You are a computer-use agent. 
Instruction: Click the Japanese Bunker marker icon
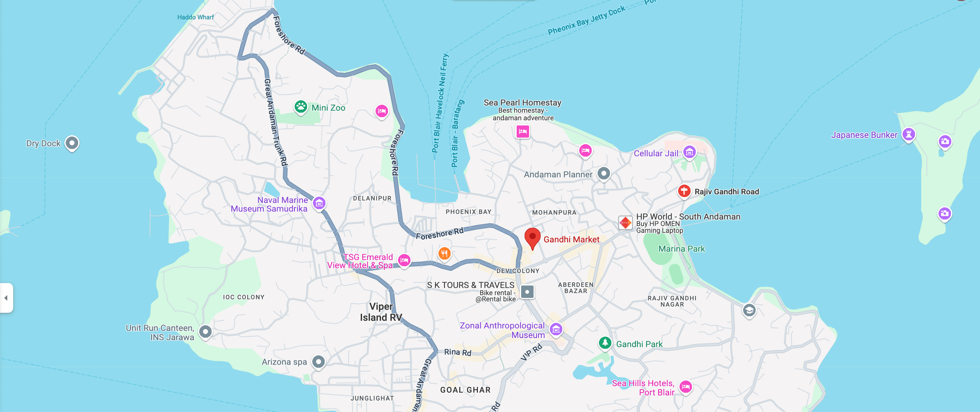tap(908, 135)
